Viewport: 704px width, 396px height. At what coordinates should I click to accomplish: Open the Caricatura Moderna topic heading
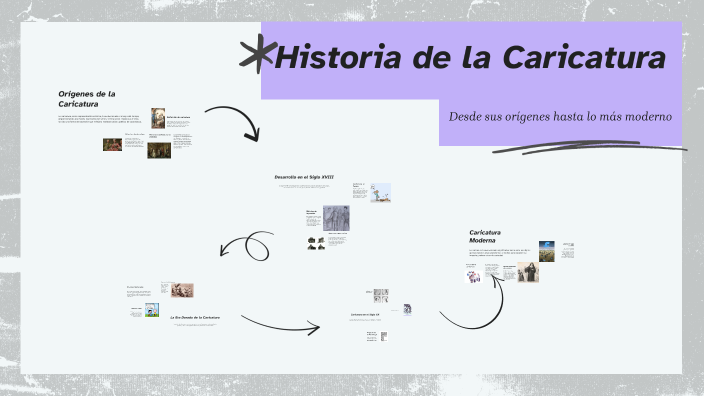click(485, 236)
